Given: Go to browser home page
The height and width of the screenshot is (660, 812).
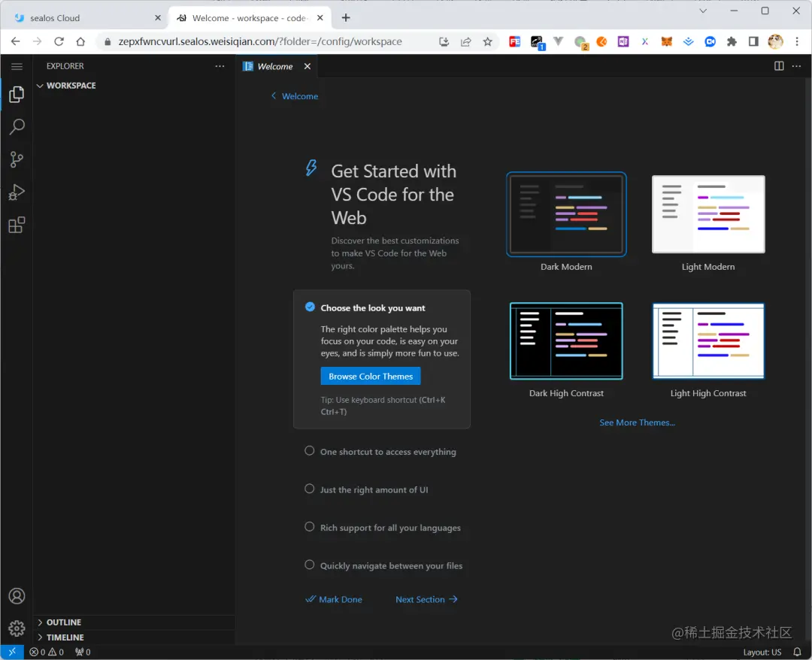Looking at the screenshot, I should pos(80,41).
